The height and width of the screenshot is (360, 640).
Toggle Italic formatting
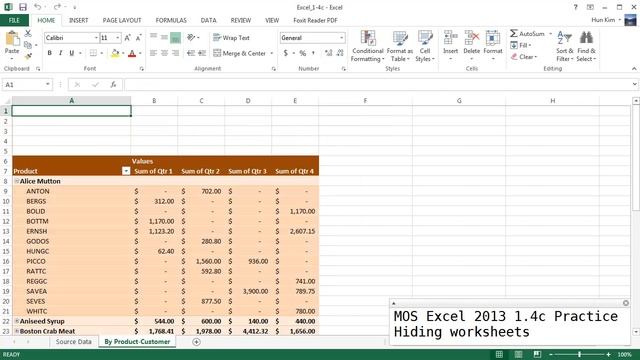click(x=60, y=53)
